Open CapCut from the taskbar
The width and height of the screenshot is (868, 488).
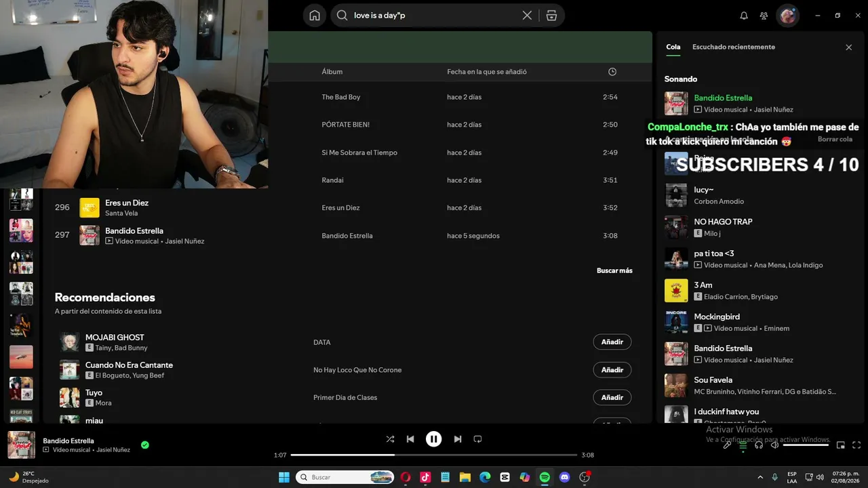[505, 477]
